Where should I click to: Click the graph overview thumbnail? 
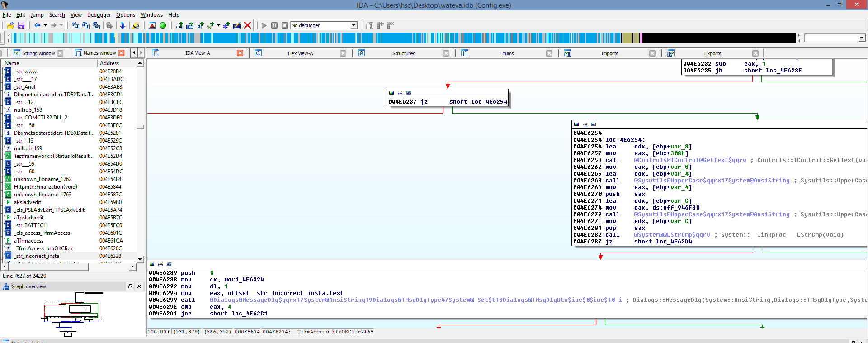pos(72,314)
